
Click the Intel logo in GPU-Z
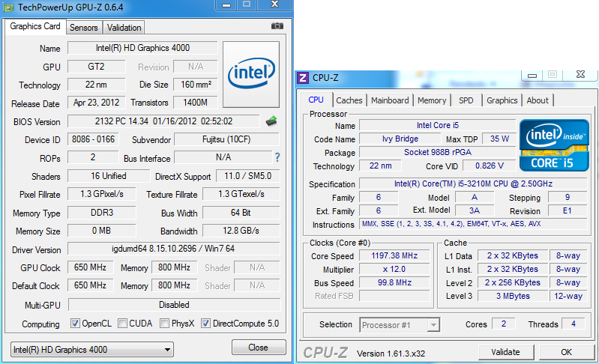click(x=251, y=73)
